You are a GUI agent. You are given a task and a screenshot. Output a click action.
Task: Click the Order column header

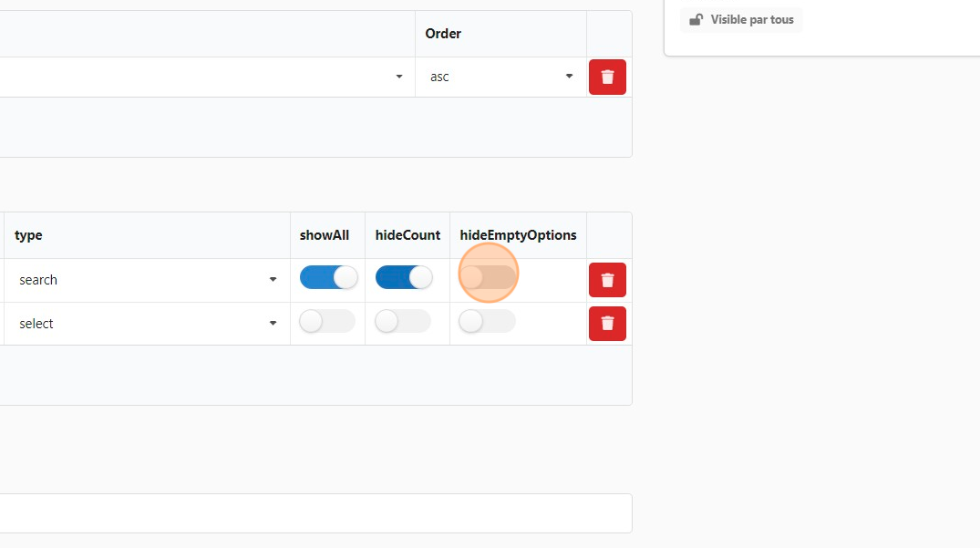click(443, 34)
